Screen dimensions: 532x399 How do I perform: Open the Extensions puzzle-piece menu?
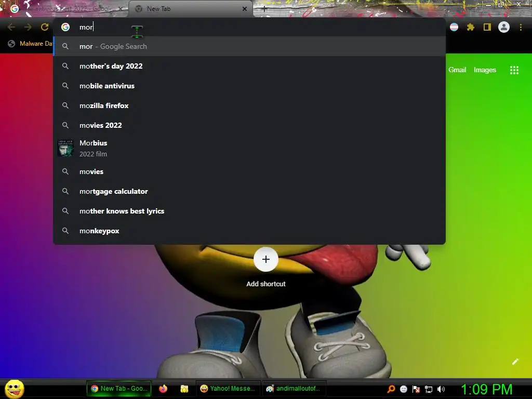(x=470, y=27)
